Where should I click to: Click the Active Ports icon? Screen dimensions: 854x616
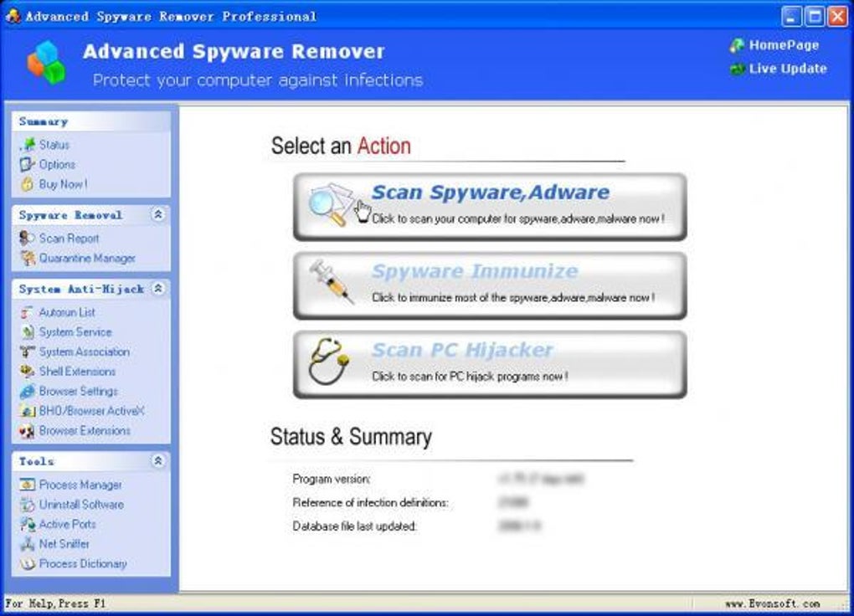[x=28, y=524]
